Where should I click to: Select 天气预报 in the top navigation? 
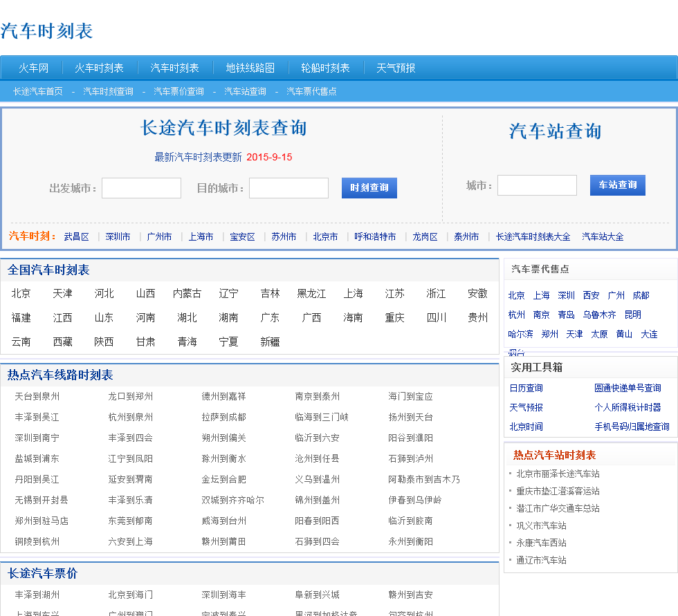pos(396,68)
